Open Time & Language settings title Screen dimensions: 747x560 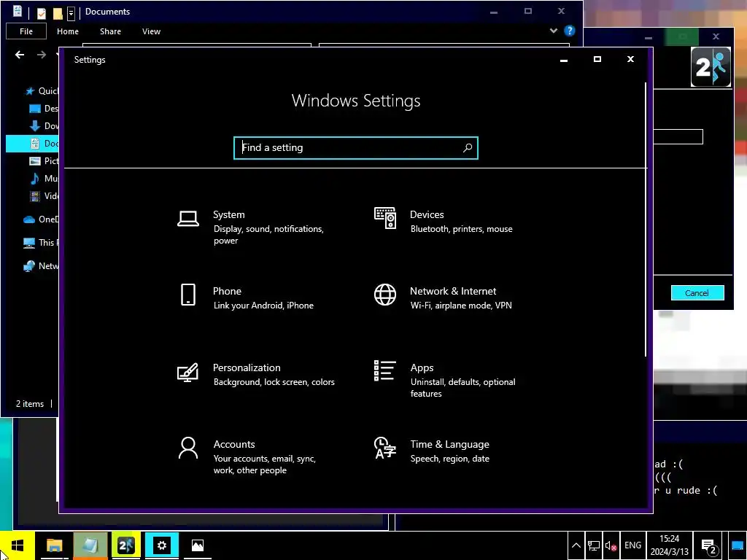coord(449,444)
